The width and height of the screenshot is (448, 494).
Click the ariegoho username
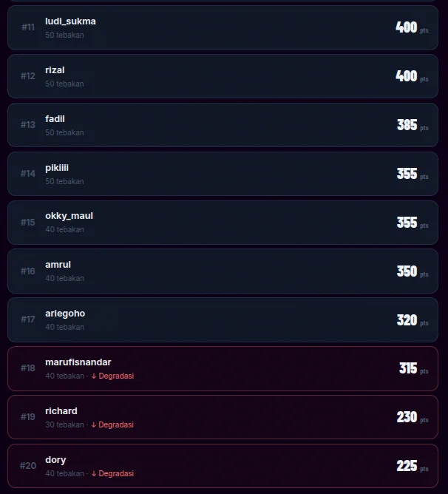[x=65, y=314]
